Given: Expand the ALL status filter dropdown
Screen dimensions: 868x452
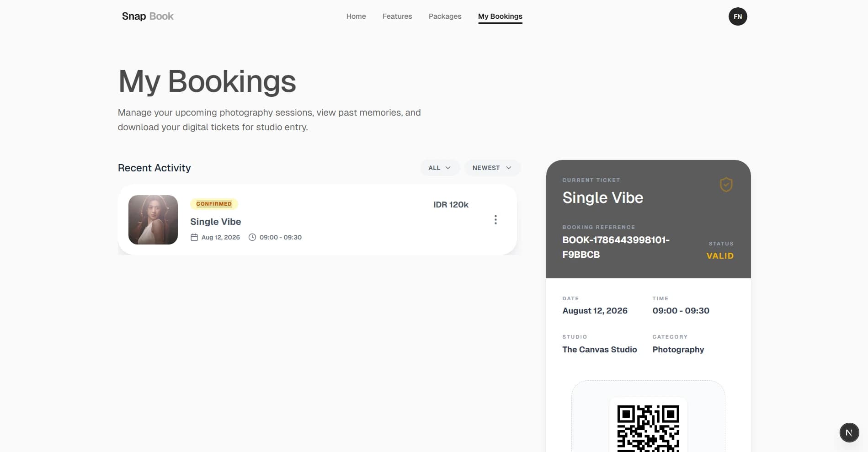Looking at the screenshot, I should 440,168.
